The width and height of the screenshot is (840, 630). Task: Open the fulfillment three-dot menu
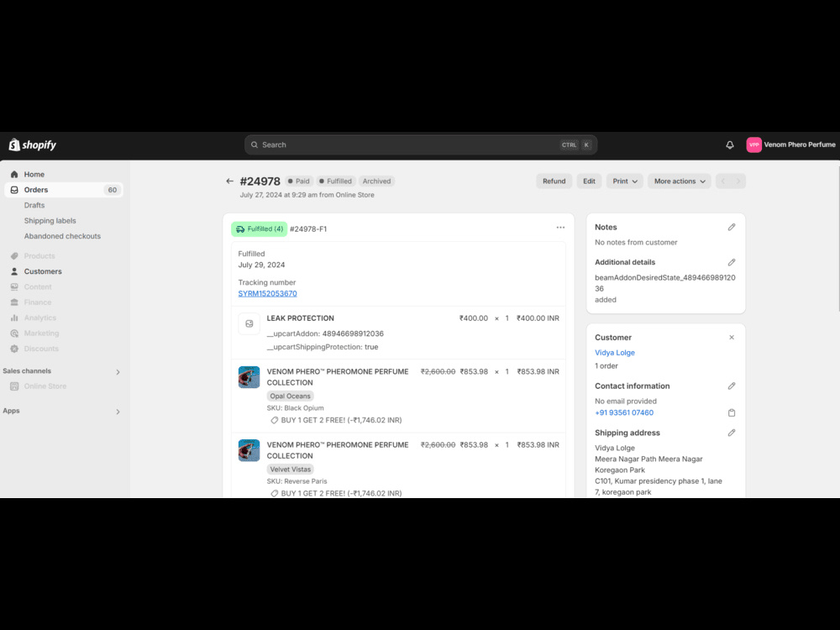tap(560, 228)
